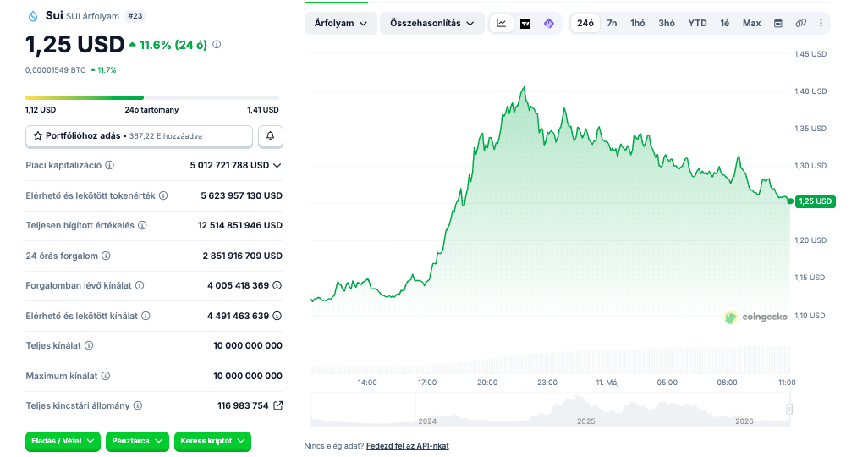Image resolution: width=868 pixels, height=457 pixels.
Task: Click the price alert bell icon
Action: point(270,135)
